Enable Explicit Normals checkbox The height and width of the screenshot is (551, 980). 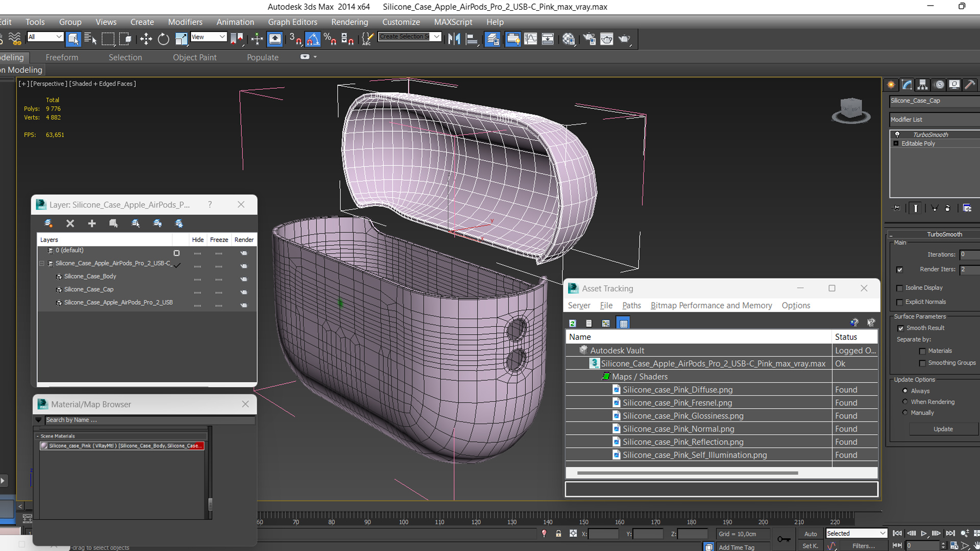pyautogui.click(x=899, y=303)
